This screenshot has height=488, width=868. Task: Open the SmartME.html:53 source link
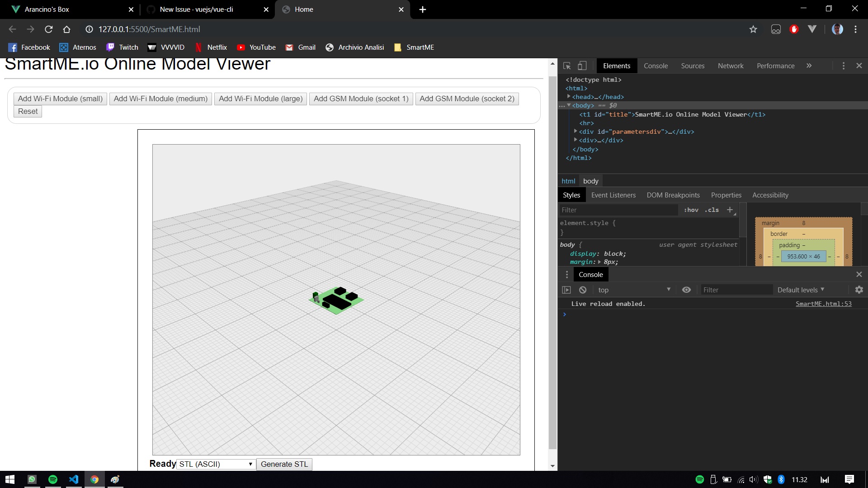click(x=823, y=304)
